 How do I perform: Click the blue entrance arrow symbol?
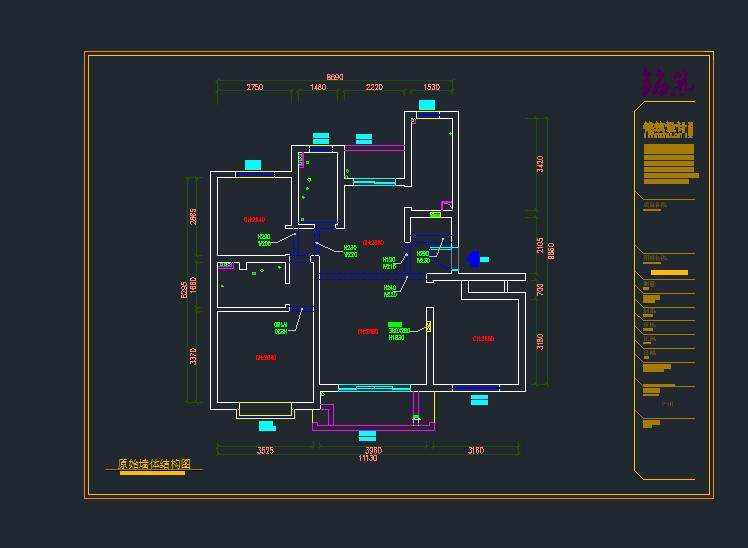476,260
